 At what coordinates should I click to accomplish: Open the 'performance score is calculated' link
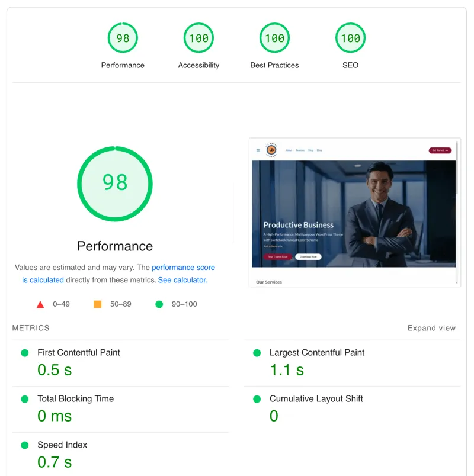pyautogui.click(x=183, y=268)
